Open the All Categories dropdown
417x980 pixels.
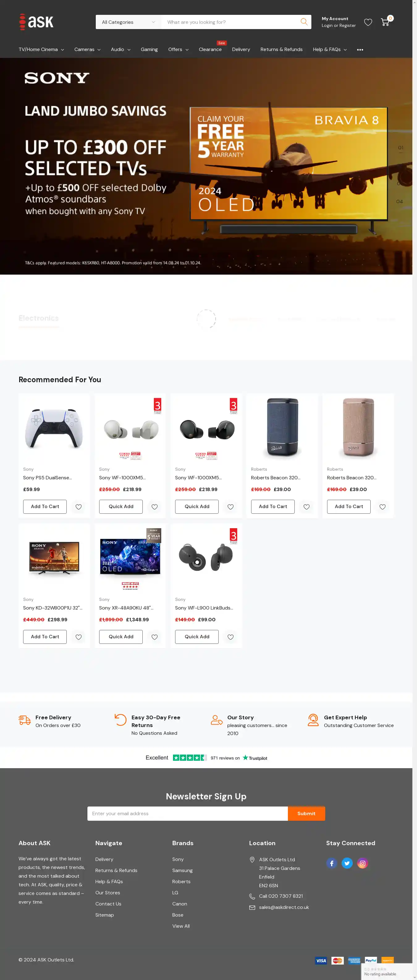pyautogui.click(x=128, y=22)
